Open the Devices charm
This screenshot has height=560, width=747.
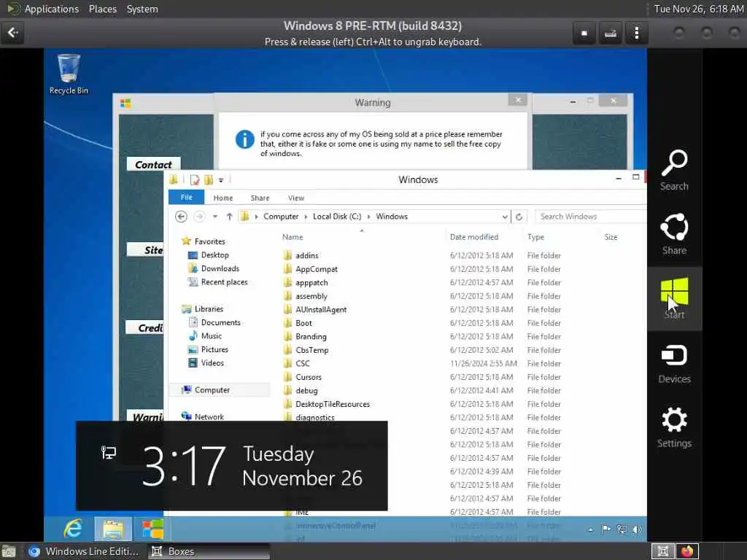pos(674,365)
